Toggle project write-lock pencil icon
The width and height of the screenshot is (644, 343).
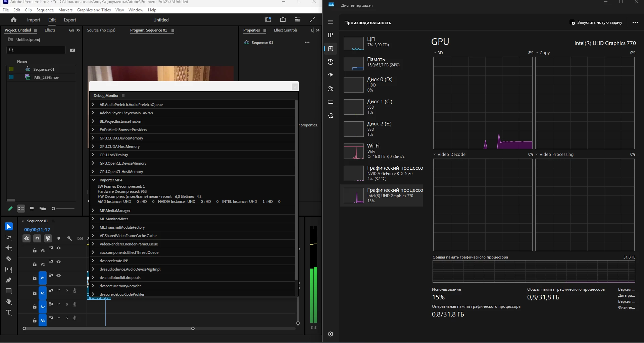10,209
